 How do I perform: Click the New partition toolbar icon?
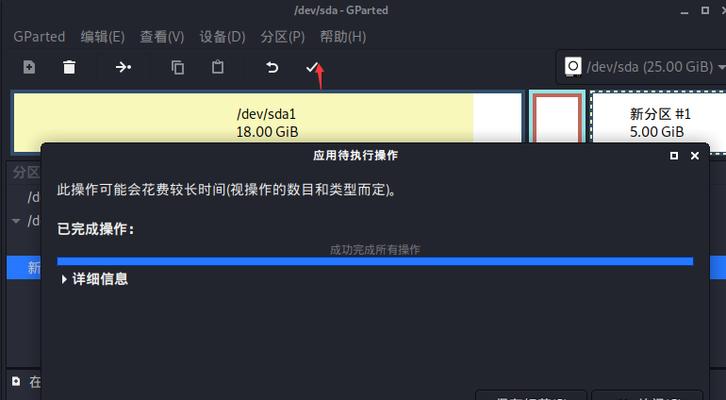tap(29, 68)
